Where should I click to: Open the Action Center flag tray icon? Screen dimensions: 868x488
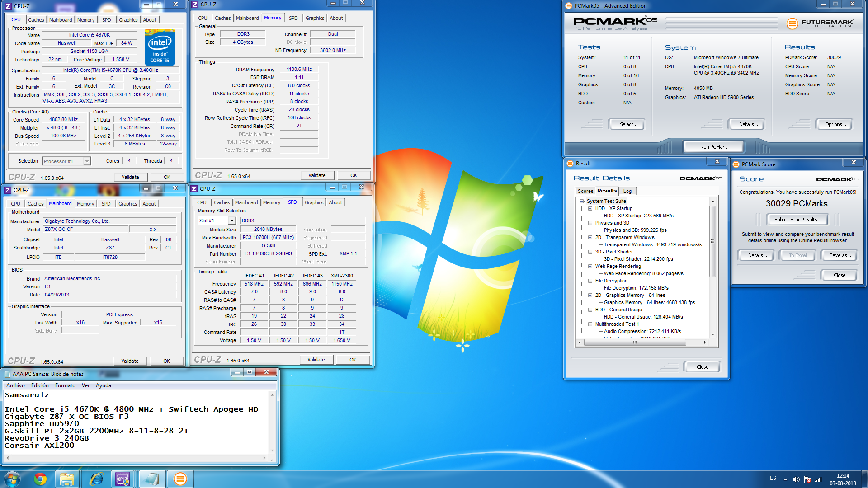point(807,479)
